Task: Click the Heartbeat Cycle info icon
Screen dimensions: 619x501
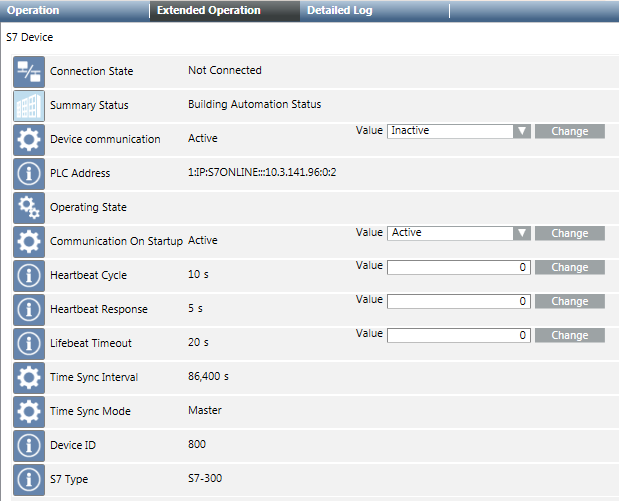Action: tap(29, 275)
